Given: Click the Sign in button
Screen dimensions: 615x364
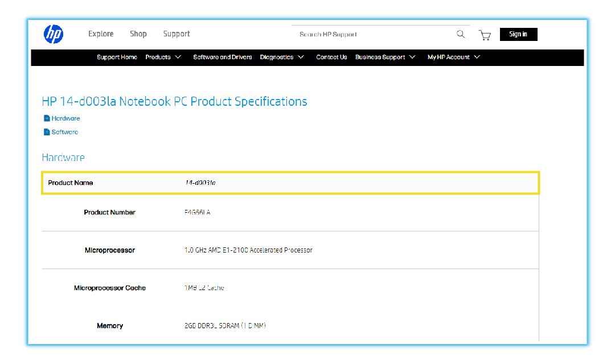Looking at the screenshot, I should click(519, 35).
